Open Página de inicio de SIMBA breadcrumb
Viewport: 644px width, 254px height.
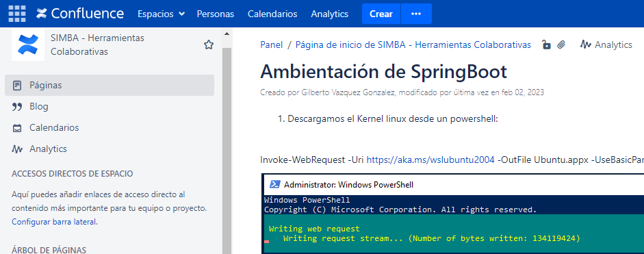point(413,45)
